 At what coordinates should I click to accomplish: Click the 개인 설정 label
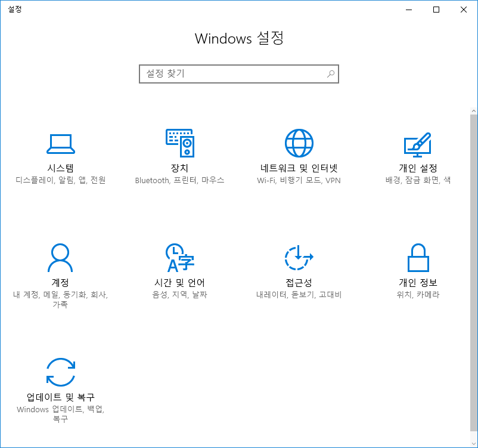tap(418, 168)
